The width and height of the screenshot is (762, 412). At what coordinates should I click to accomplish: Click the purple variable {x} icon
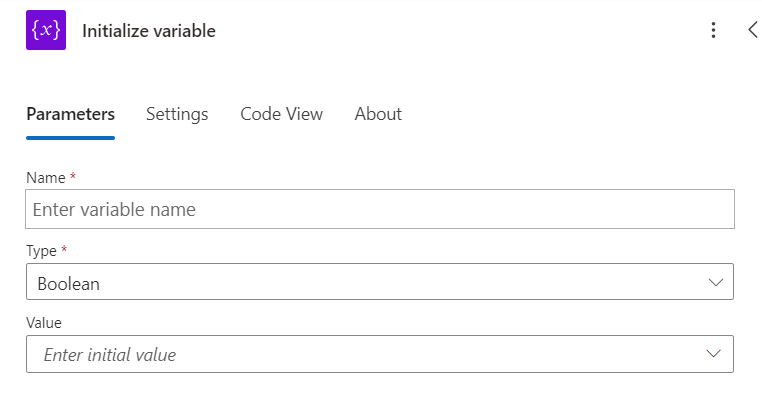[45, 30]
